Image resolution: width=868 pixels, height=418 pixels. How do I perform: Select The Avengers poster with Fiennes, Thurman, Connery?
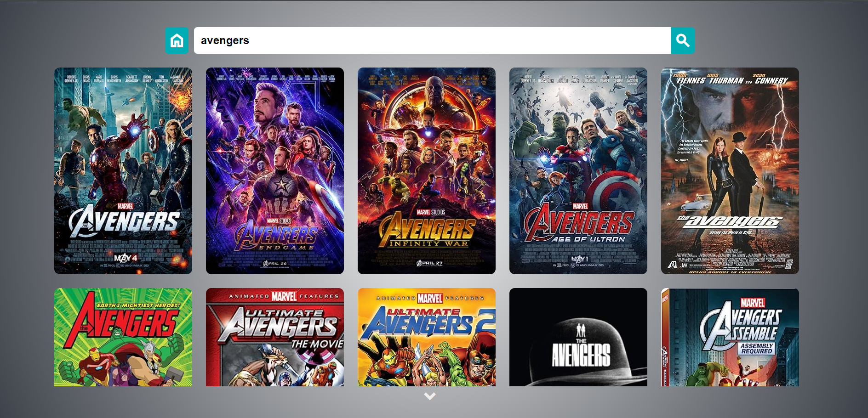(730, 171)
